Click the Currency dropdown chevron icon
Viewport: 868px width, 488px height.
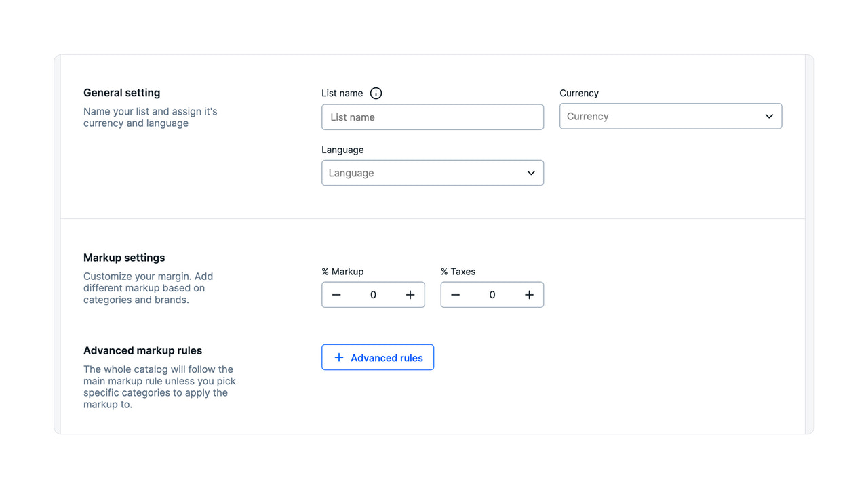(769, 116)
